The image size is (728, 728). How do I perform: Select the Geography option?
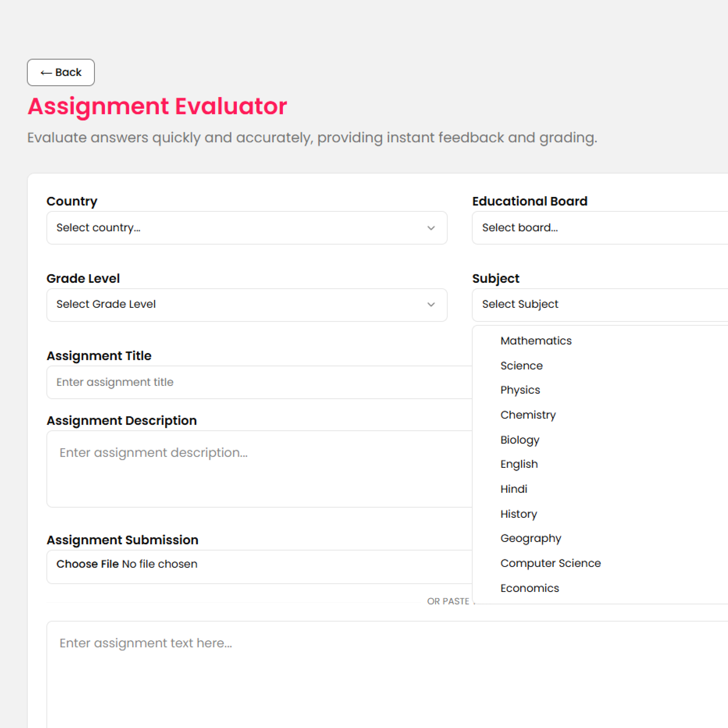[530, 538]
